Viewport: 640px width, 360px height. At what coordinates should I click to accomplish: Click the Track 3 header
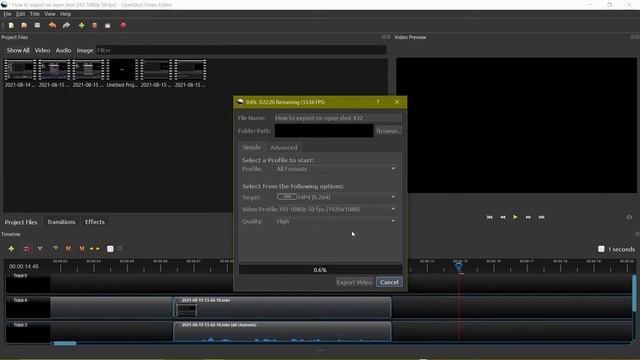click(28, 332)
